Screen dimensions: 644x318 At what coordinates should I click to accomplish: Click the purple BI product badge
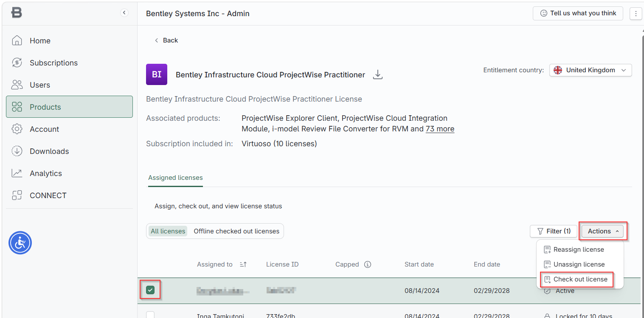click(x=157, y=74)
